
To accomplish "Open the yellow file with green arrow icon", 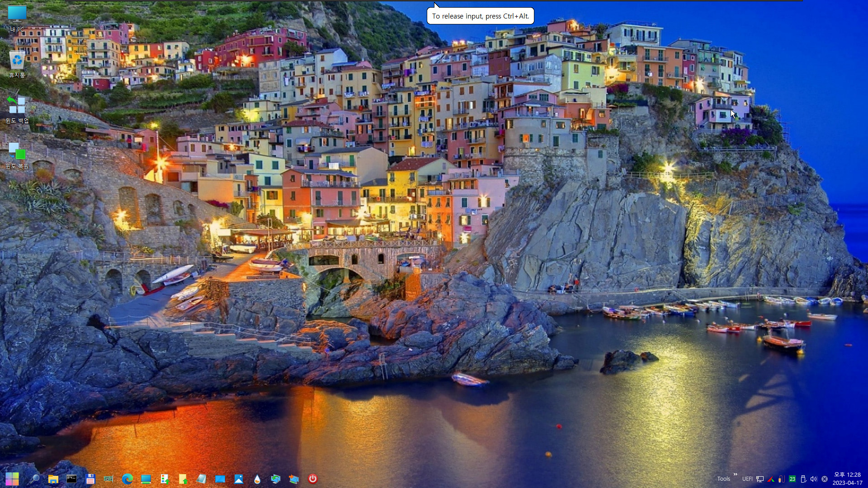I will [x=183, y=479].
